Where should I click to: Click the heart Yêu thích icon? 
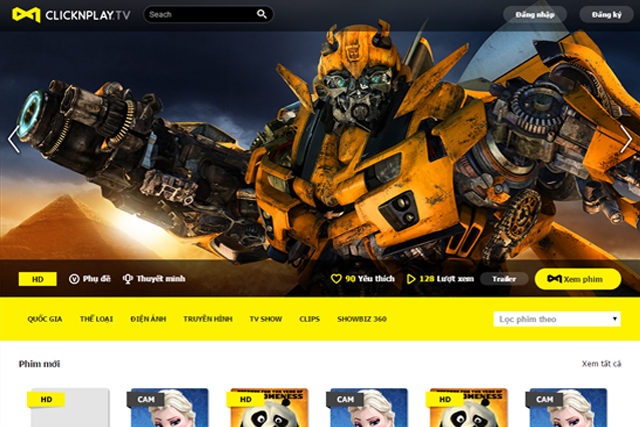[336, 279]
